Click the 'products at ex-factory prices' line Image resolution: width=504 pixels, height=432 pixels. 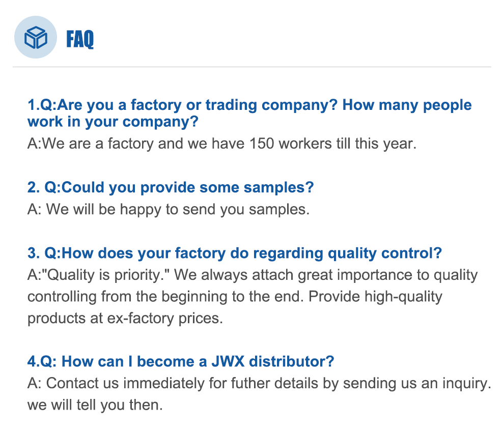coord(125,318)
